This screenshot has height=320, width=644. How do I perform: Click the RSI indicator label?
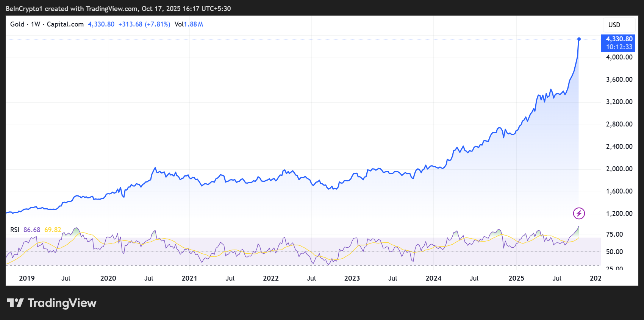pos(15,230)
